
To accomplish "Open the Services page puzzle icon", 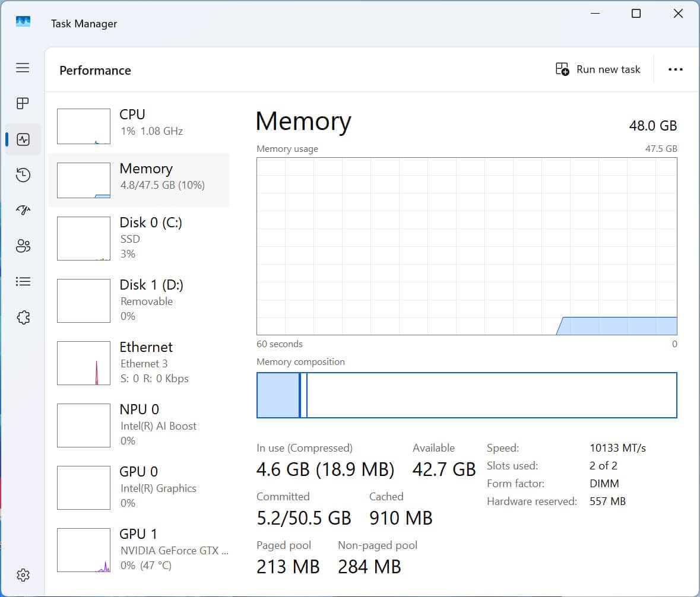I will tap(23, 317).
